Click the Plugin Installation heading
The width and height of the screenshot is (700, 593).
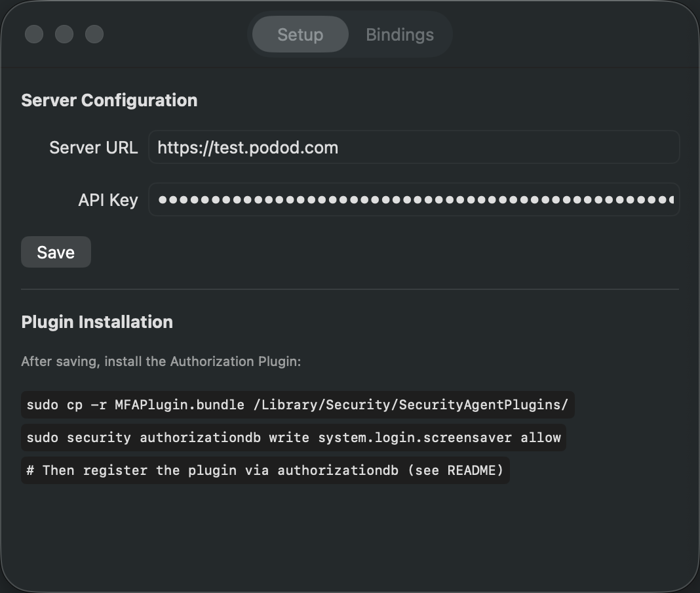coord(97,322)
